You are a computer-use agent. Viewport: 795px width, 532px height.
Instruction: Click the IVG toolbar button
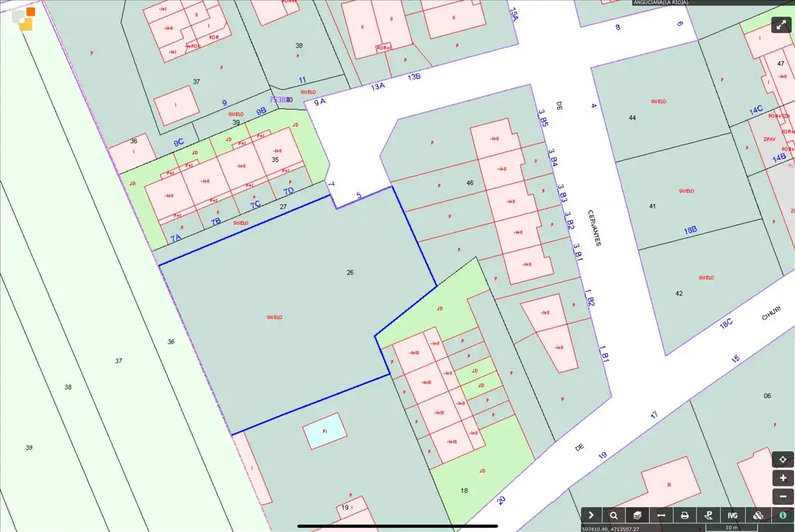tap(733, 515)
